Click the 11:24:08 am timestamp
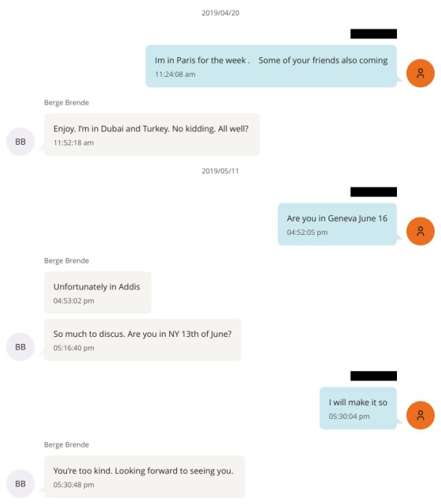The image size is (441, 504). tap(175, 74)
